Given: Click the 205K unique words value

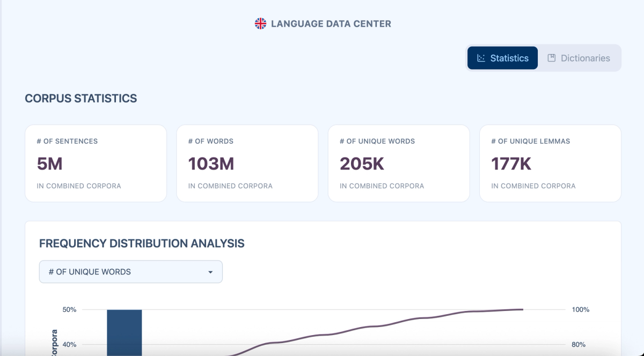Looking at the screenshot, I should click(x=362, y=164).
